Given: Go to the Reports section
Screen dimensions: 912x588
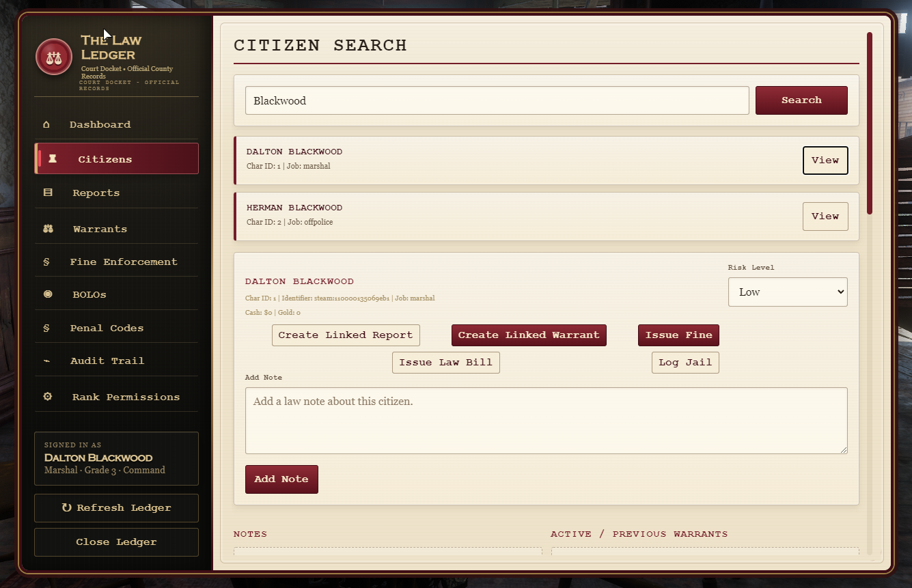Looking at the screenshot, I should (x=116, y=193).
